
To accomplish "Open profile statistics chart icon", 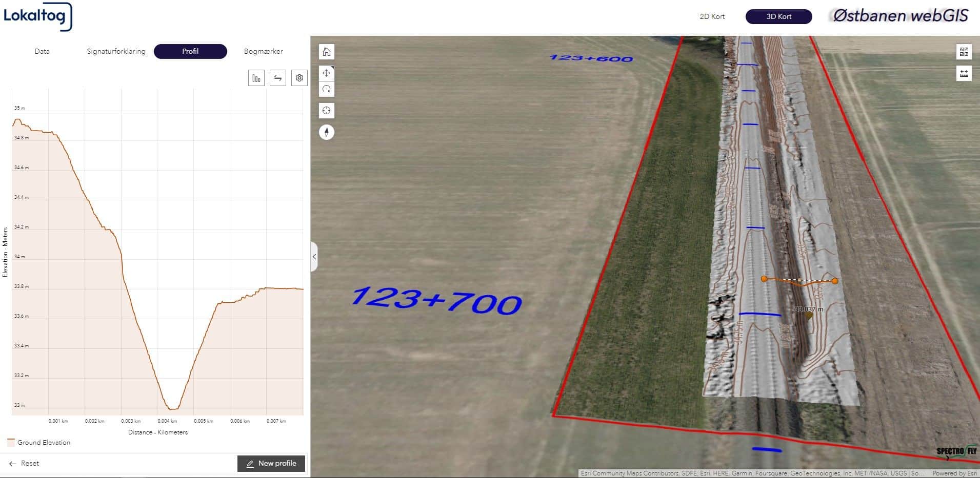I will 256,78.
